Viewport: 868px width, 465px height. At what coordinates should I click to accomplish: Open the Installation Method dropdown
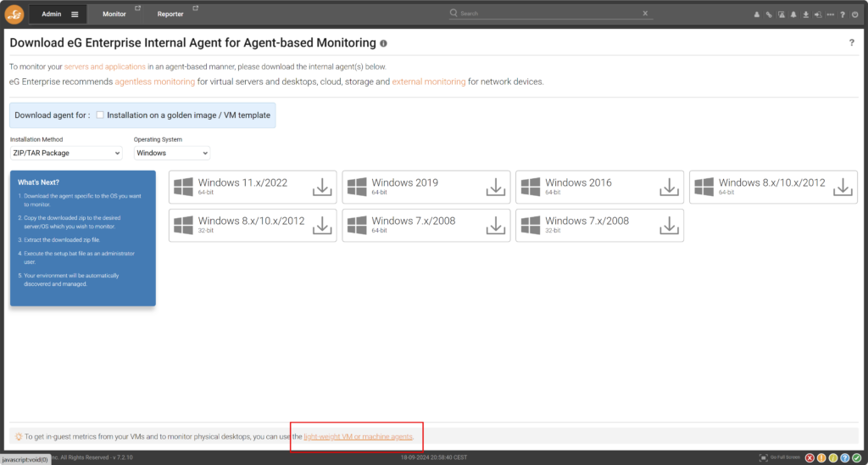[66, 153]
